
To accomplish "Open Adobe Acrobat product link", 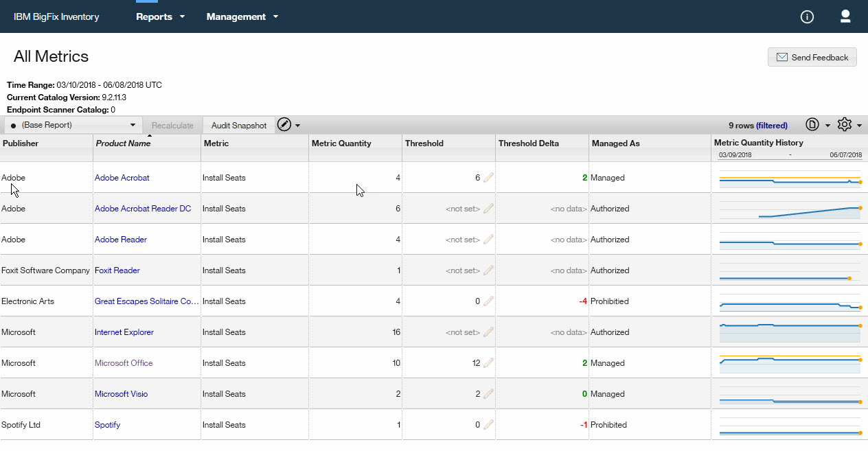I will (122, 178).
